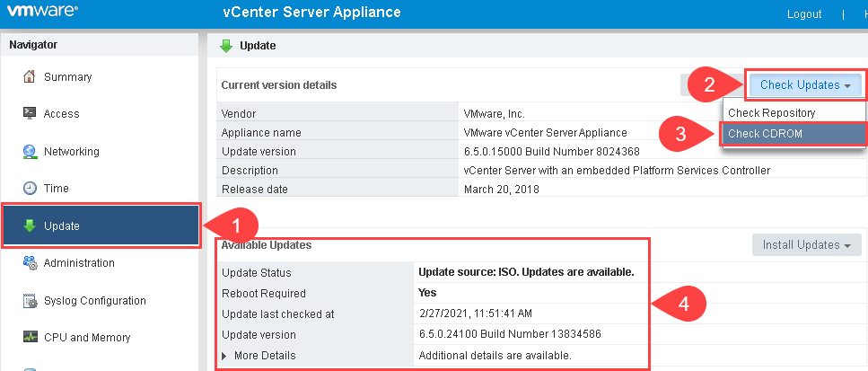Click the 'vCenter Server Appliance' title
Viewport: 868px width, 371px height.
pyautogui.click(x=311, y=13)
